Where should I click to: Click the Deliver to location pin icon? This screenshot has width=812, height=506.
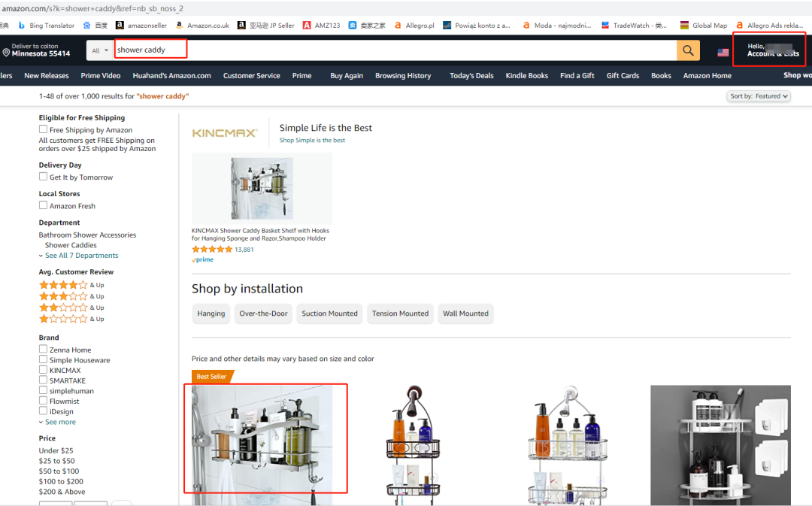coord(6,53)
